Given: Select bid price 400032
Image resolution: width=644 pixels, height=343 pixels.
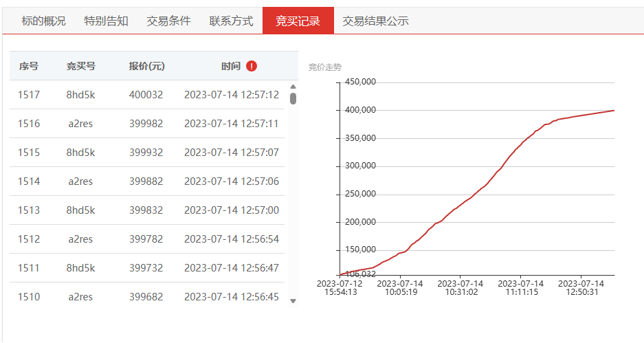Looking at the screenshot, I should [x=146, y=95].
